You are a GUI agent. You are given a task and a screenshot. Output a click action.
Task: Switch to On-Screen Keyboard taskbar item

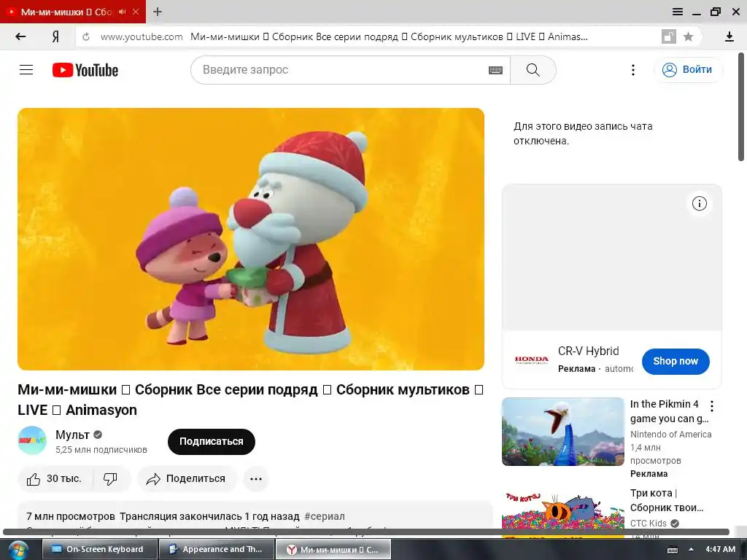click(99, 549)
